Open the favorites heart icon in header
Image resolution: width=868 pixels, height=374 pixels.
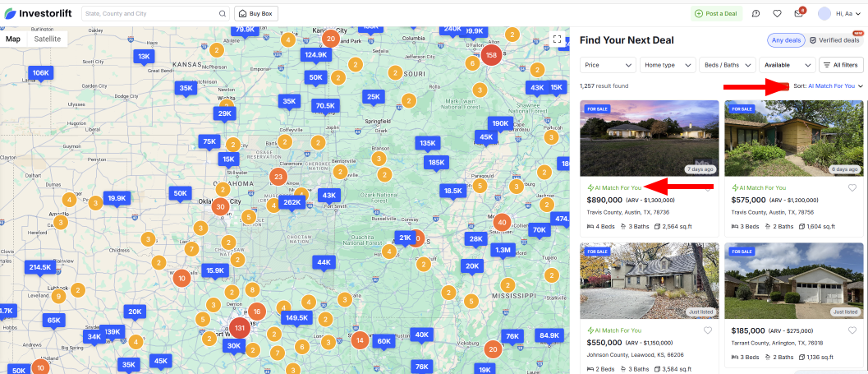point(777,14)
